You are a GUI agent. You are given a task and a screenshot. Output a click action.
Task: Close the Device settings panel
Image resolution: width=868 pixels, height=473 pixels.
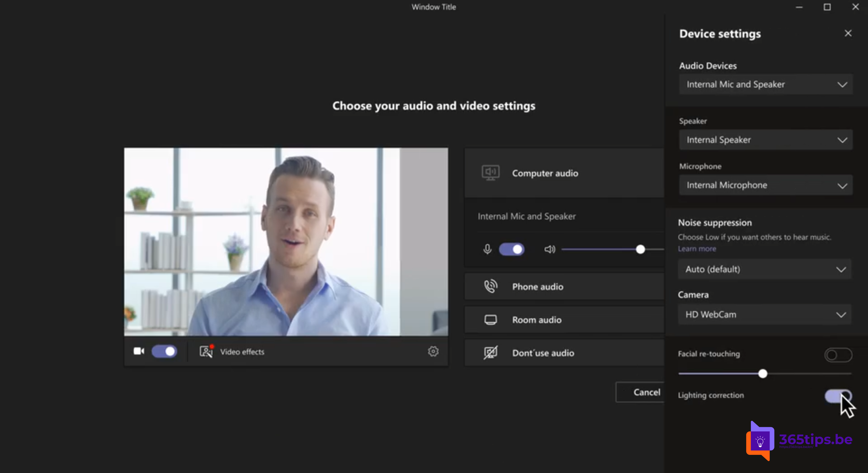coord(848,33)
